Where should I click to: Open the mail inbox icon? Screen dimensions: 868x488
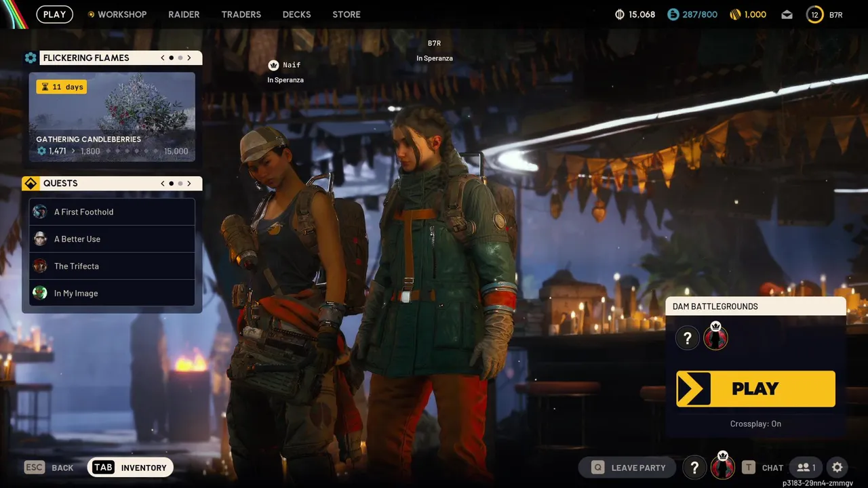pyautogui.click(x=787, y=14)
